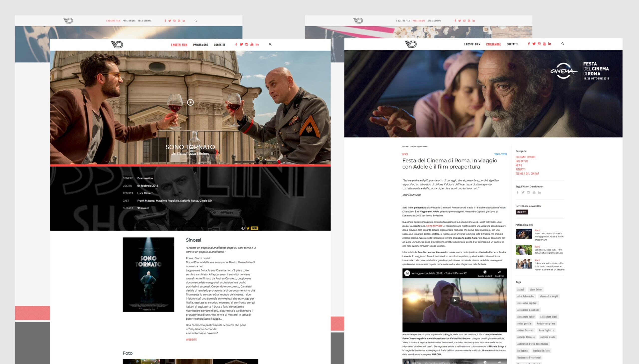Open RITRATTI category

(520, 170)
